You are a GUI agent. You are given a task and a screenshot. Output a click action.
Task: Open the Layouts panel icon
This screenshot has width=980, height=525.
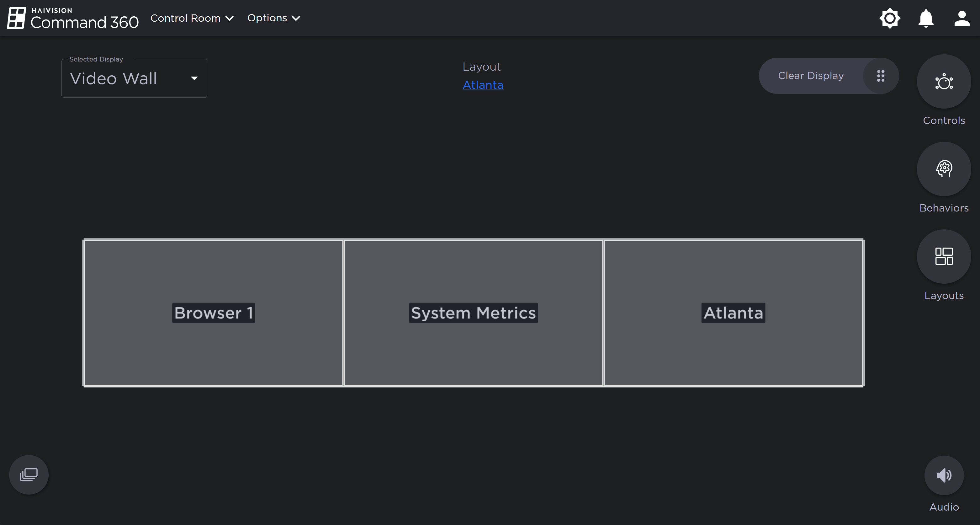944,256
